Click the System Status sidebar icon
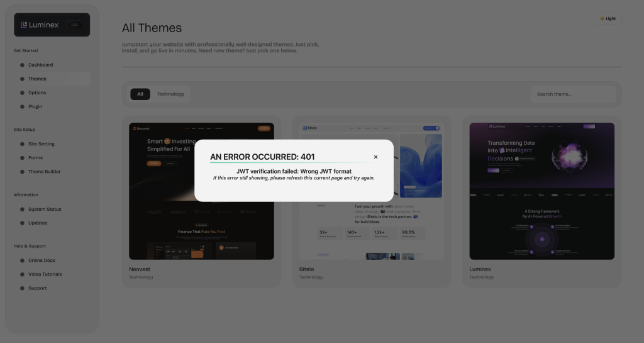Image resolution: width=644 pixels, height=343 pixels. pyautogui.click(x=22, y=209)
